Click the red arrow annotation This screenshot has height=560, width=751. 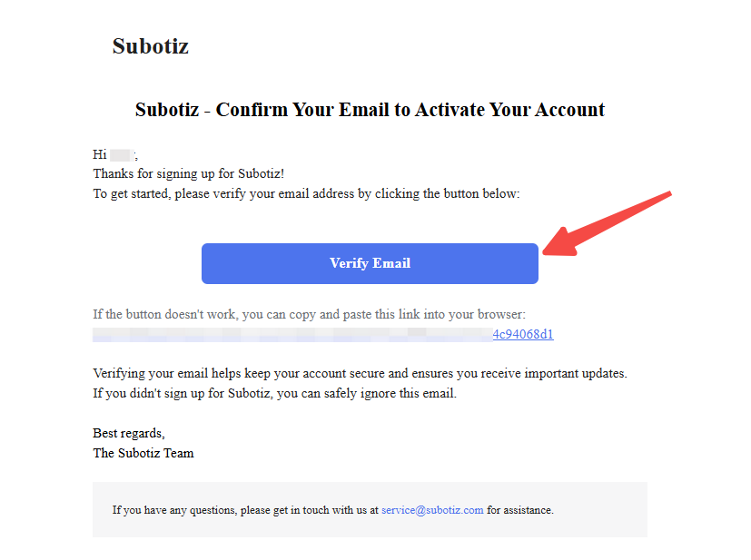click(607, 223)
